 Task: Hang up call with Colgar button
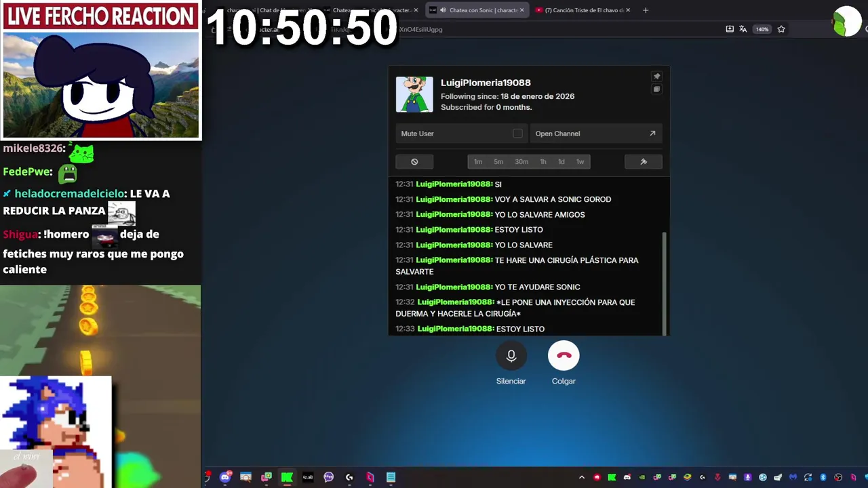[x=564, y=356]
